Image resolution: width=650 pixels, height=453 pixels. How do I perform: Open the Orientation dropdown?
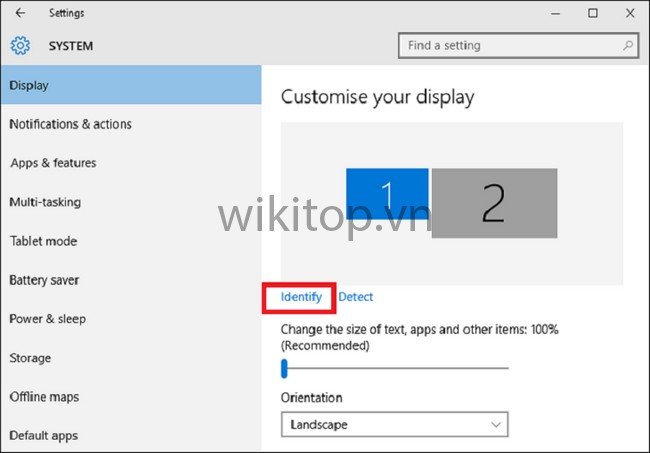coord(394,425)
